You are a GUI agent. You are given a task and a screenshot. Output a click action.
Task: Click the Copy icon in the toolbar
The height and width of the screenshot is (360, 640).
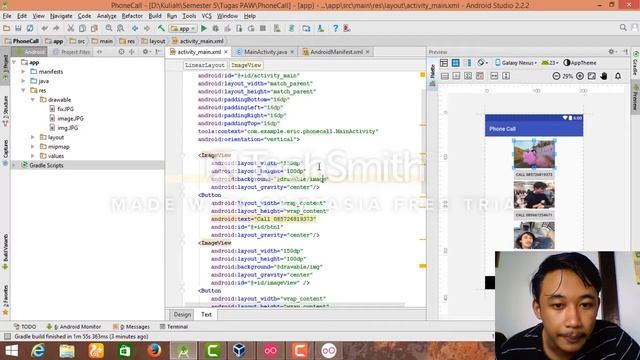point(82,28)
